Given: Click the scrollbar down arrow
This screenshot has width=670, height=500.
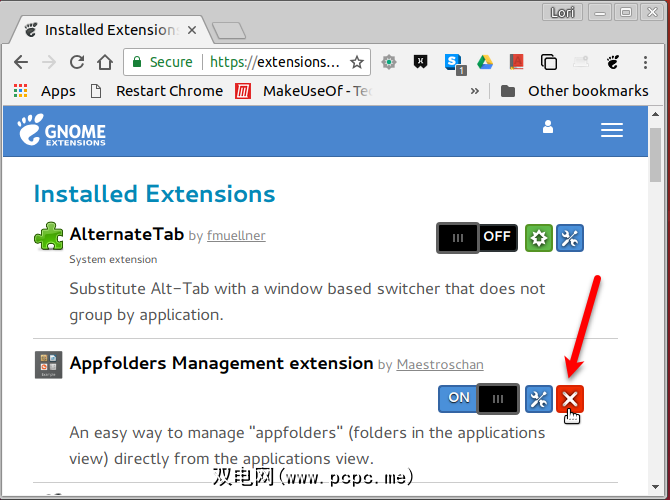Looking at the screenshot, I should (x=655, y=487).
